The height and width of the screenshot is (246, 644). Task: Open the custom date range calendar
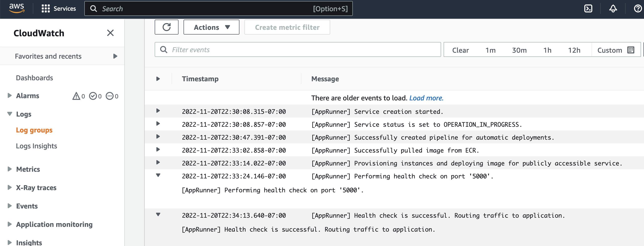631,50
